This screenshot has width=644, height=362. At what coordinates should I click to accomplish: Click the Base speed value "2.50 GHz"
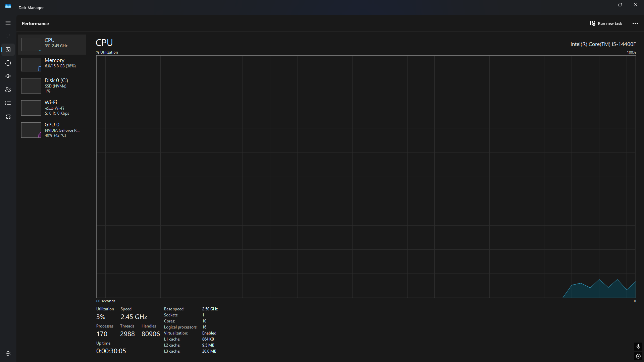tap(210, 309)
